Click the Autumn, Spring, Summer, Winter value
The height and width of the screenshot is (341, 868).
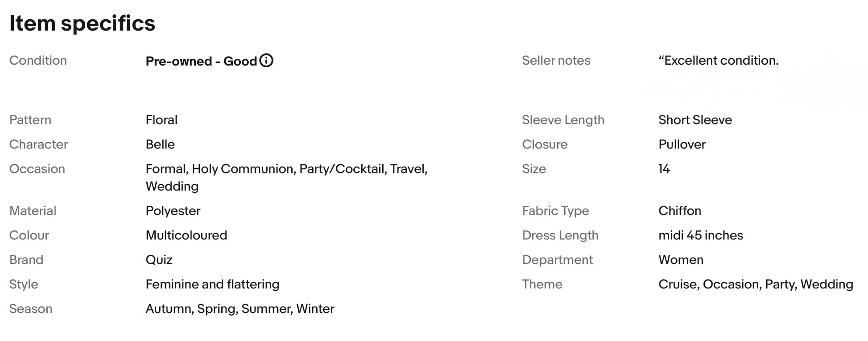240,309
